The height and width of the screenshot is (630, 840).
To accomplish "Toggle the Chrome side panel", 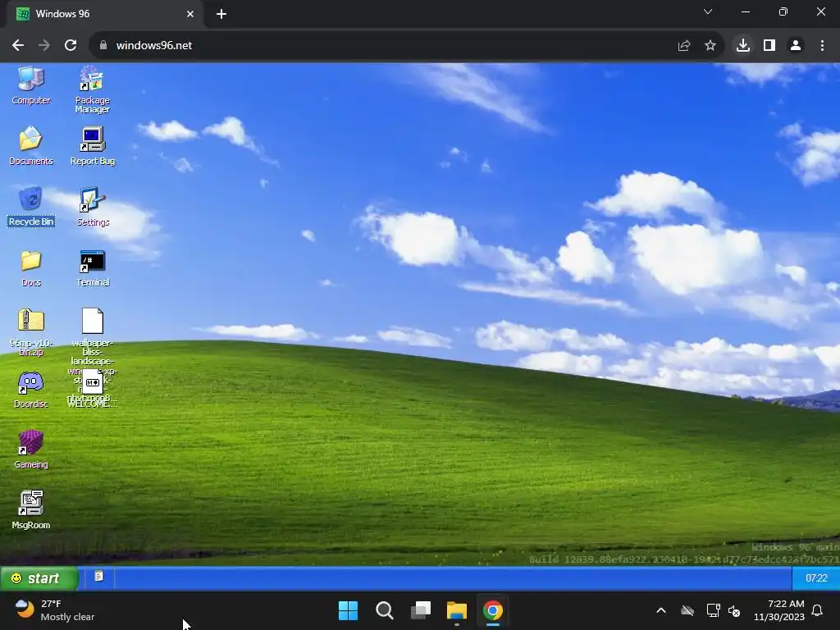I will pos(769,46).
